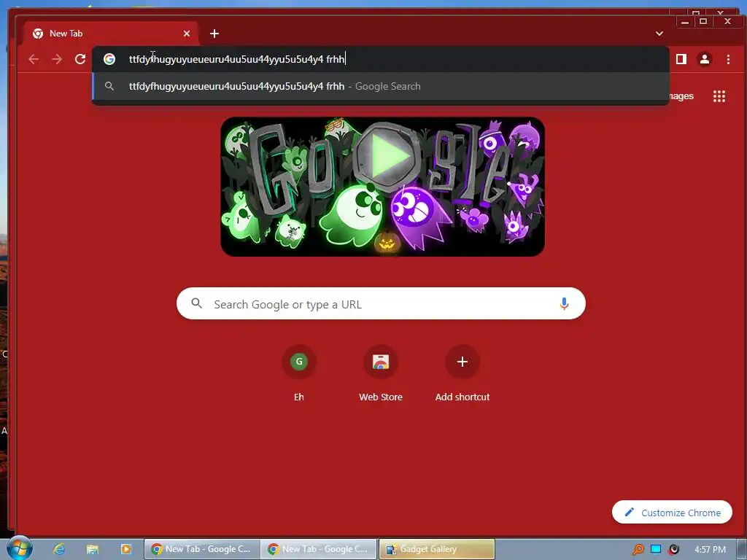Open the 4:57 PM system clock
This screenshot has width=747, height=560.
pyautogui.click(x=711, y=549)
